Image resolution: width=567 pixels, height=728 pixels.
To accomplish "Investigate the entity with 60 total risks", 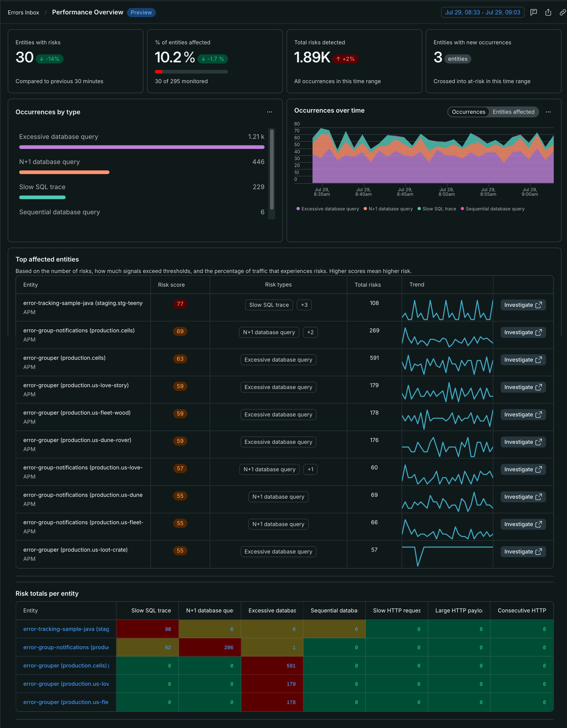I will pyautogui.click(x=523, y=469).
